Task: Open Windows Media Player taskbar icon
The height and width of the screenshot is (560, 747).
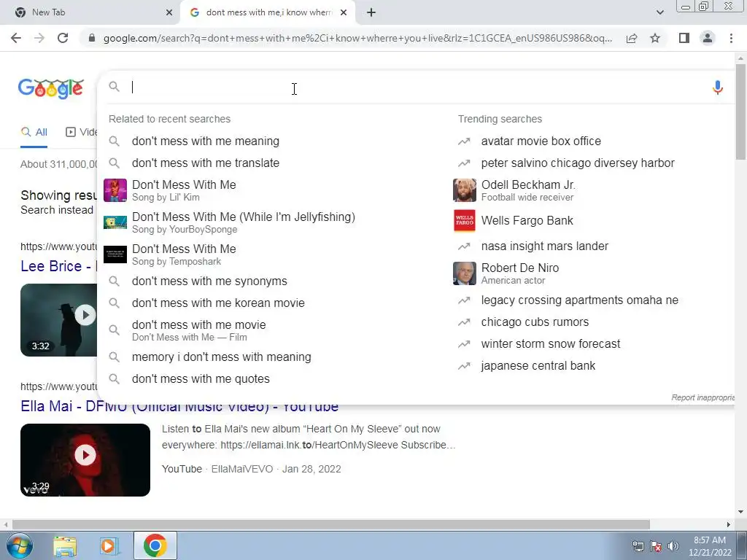Action: point(109,546)
